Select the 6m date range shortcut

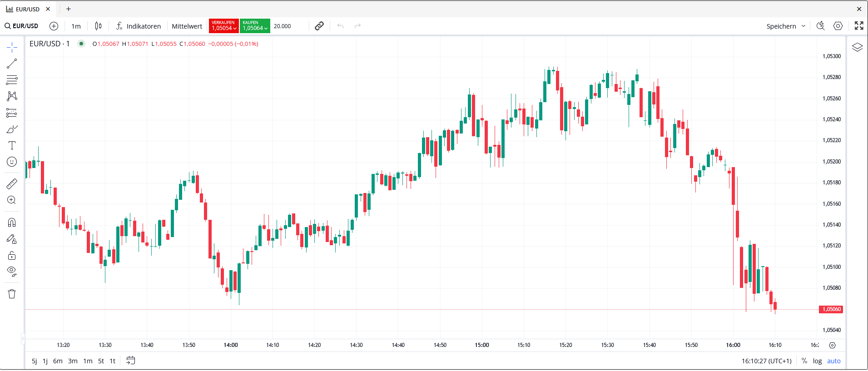pos(58,361)
